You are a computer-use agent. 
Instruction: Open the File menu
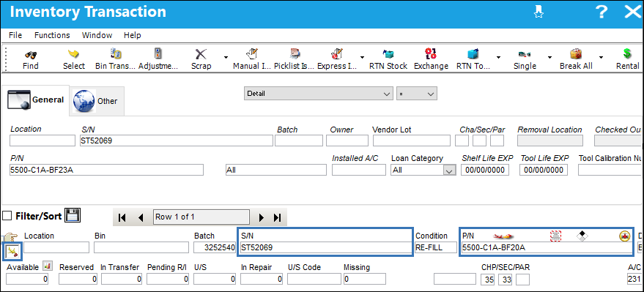(15, 35)
